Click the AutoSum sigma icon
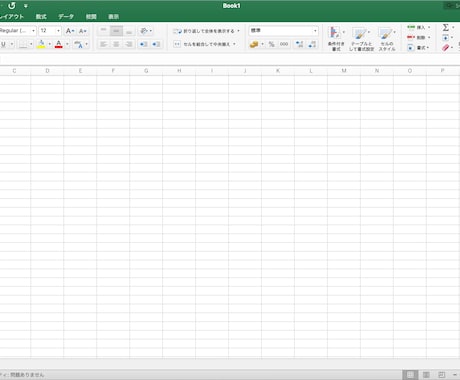This screenshot has width=460, height=380. coord(445,27)
